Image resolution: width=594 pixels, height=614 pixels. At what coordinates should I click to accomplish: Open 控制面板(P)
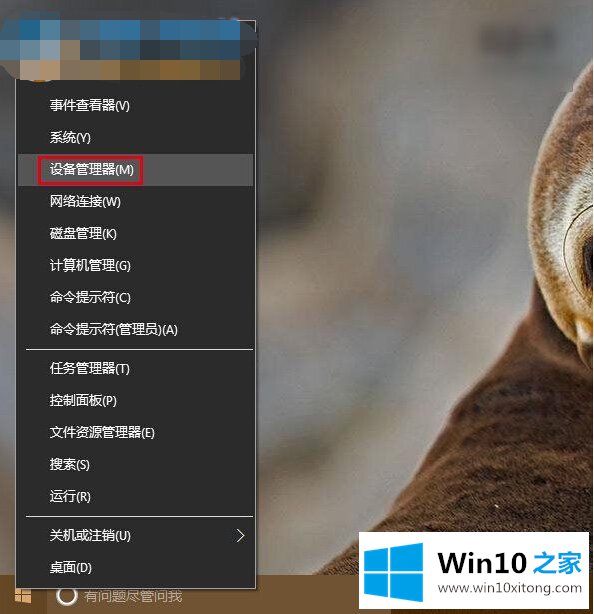click(x=135, y=401)
